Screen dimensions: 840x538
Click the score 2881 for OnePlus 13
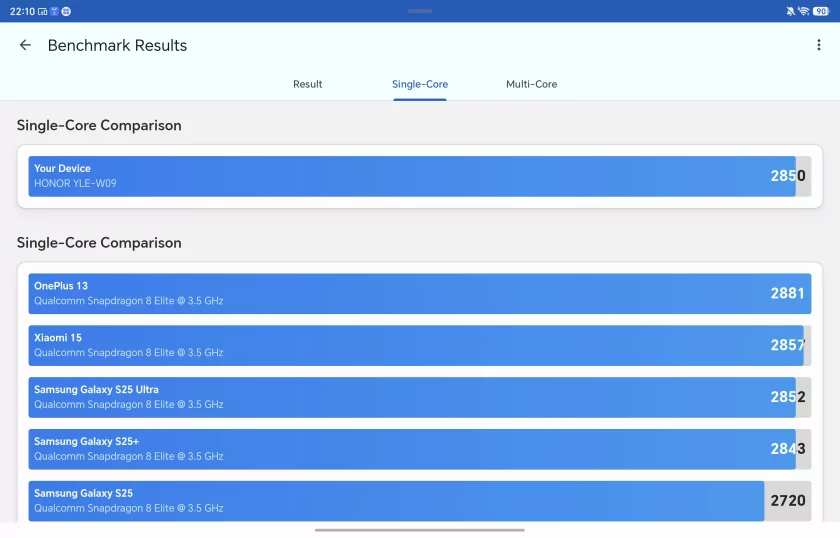[788, 293]
